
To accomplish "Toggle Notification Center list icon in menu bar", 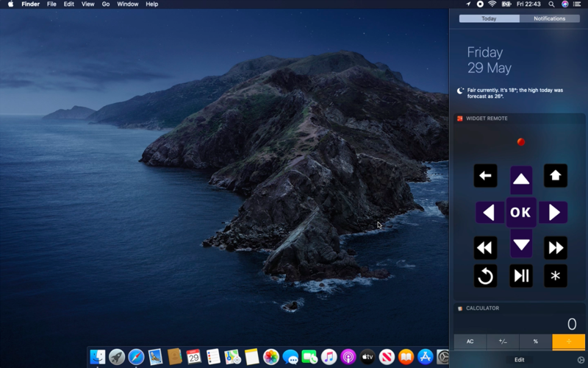I will coord(578,4).
